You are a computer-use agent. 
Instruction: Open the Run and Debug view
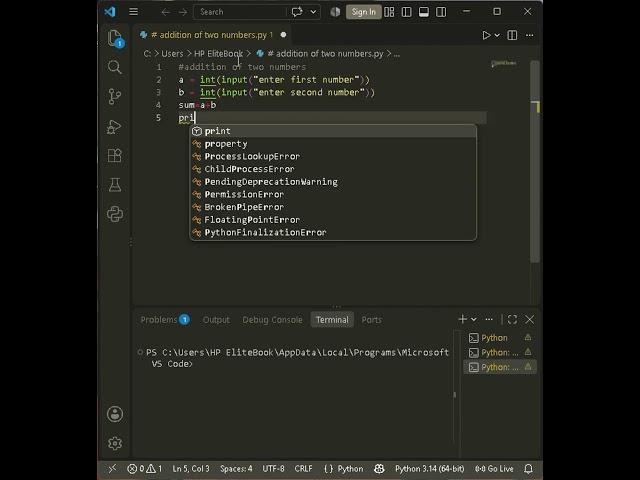114,126
